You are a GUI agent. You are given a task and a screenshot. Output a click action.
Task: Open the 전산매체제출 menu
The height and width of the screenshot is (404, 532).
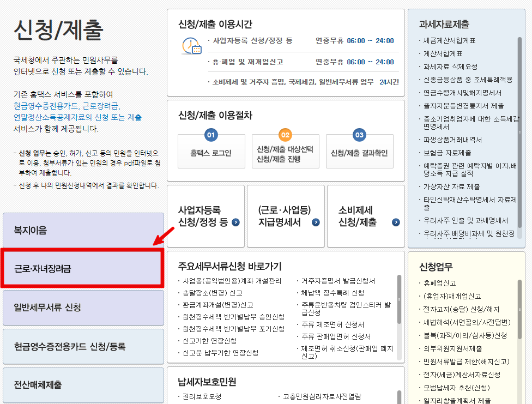coord(82,385)
